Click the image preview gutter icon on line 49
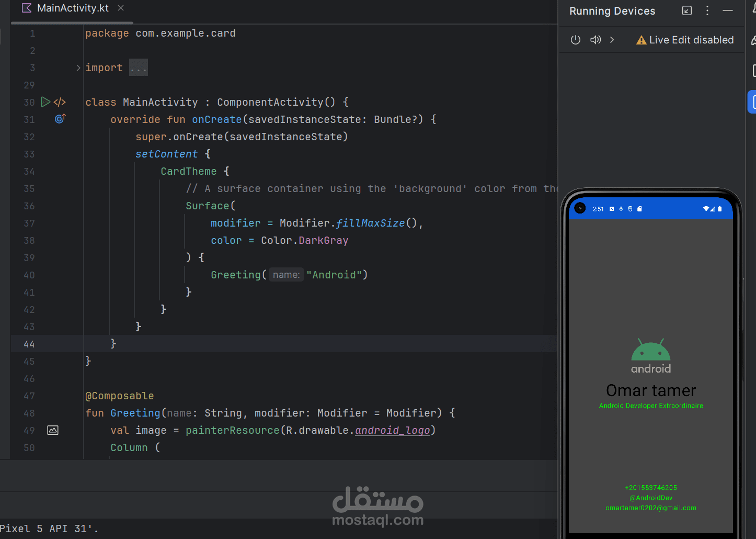Image resolution: width=756 pixels, height=539 pixels. click(x=53, y=430)
